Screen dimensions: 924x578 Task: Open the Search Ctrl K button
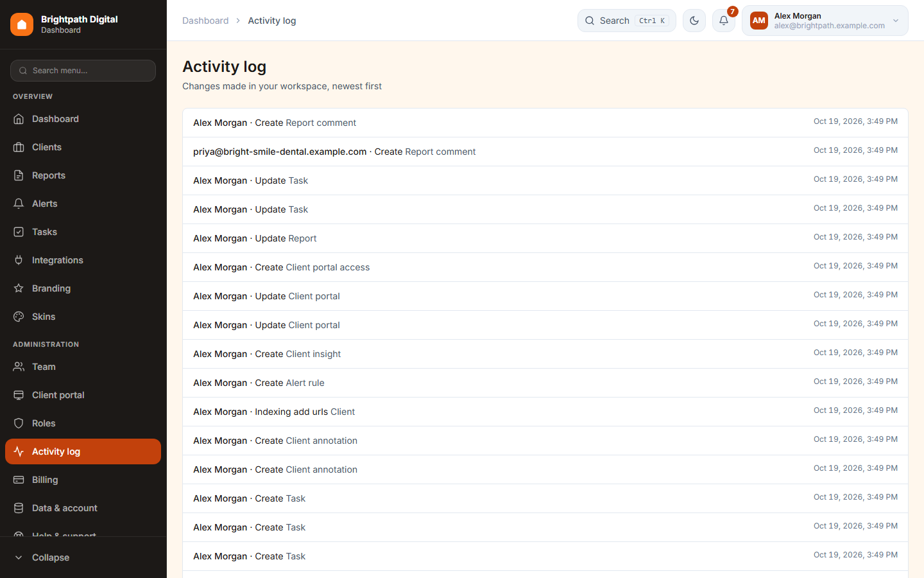[627, 21]
